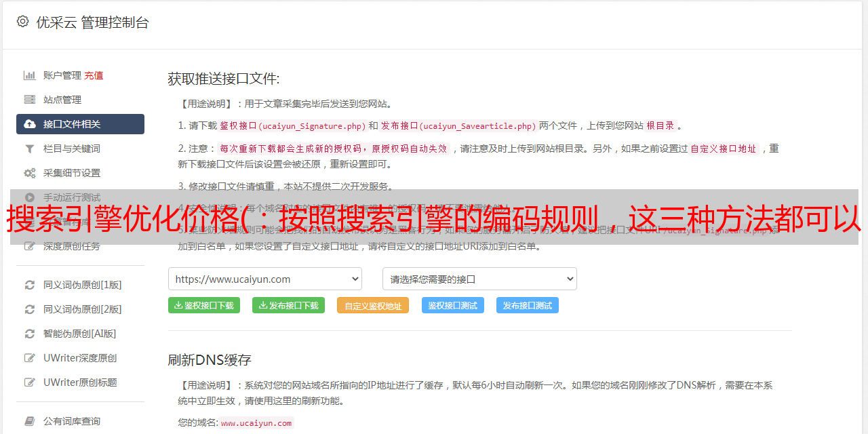Image resolution: width=868 pixels, height=434 pixels.
Task: Click the gear icon beside 优采云 管理控制台
Action: click(22, 22)
